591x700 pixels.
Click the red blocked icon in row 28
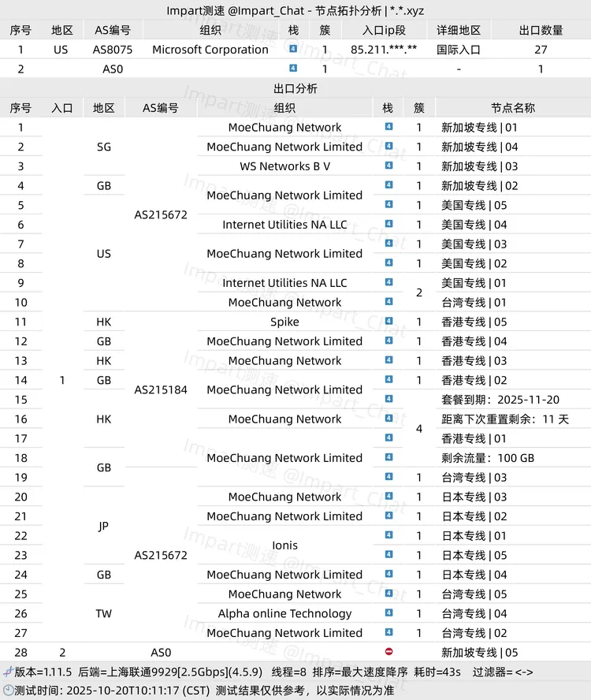388,652
